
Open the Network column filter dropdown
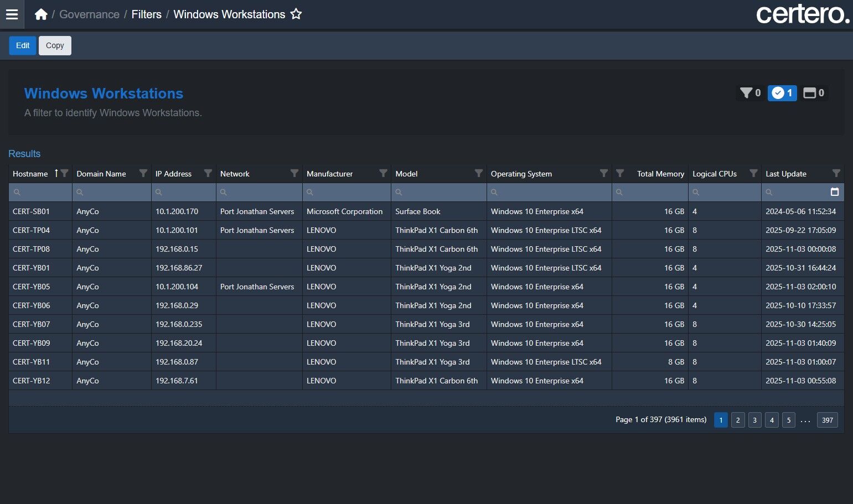click(294, 174)
